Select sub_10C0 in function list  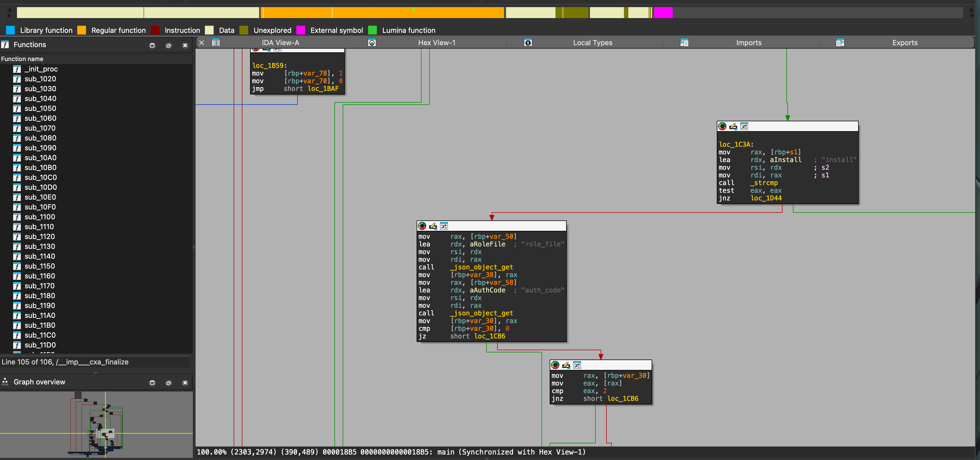[40, 177]
